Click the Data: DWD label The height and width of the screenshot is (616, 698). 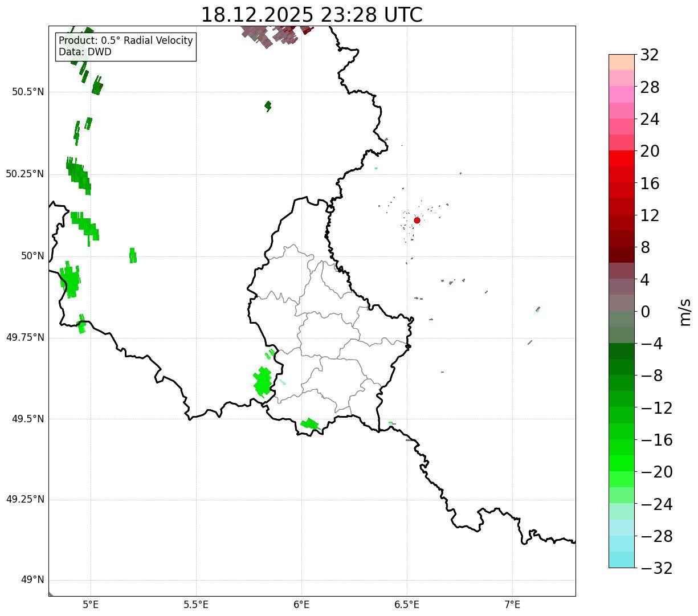[85, 52]
